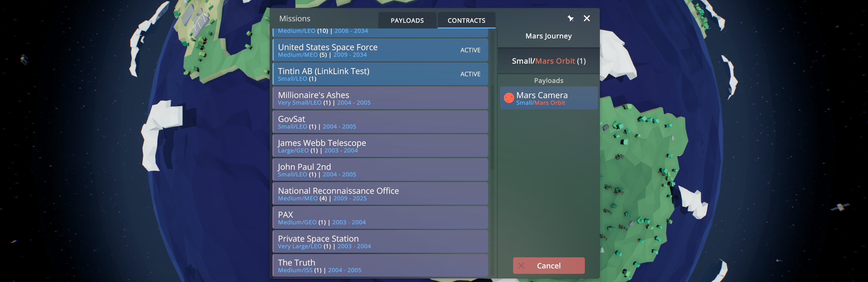This screenshot has width=868, height=282.
Task: Click the Mars Journey title
Action: (x=548, y=36)
